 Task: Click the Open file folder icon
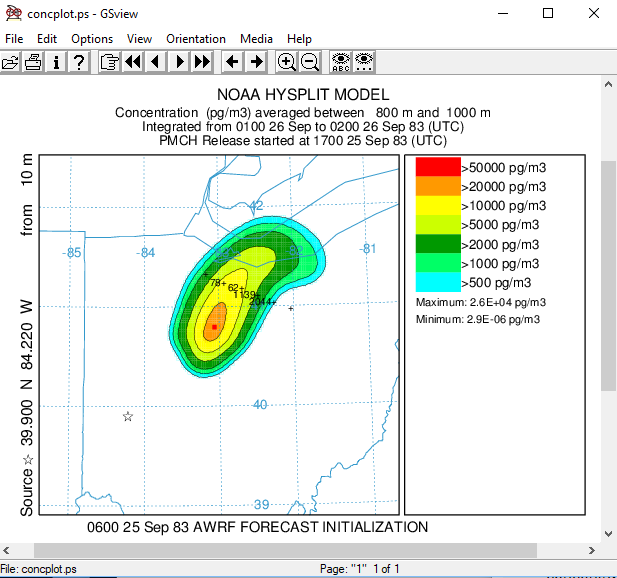pyautogui.click(x=11, y=62)
